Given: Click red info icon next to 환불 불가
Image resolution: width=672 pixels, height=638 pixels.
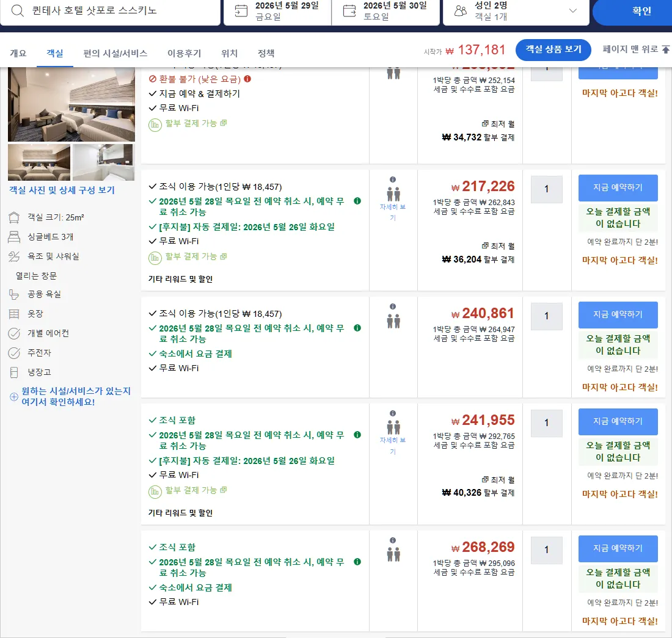Looking at the screenshot, I should tap(247, 79).
